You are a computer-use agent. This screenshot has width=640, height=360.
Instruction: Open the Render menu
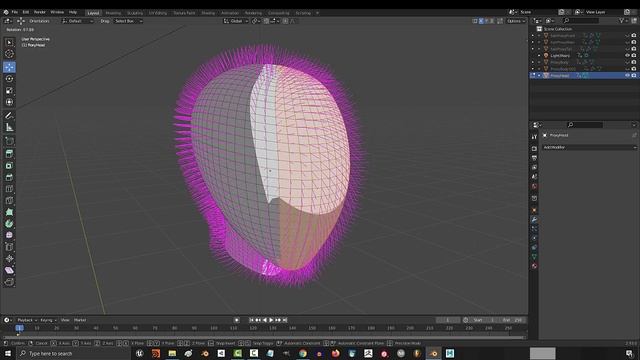click(x=40, y=12)
